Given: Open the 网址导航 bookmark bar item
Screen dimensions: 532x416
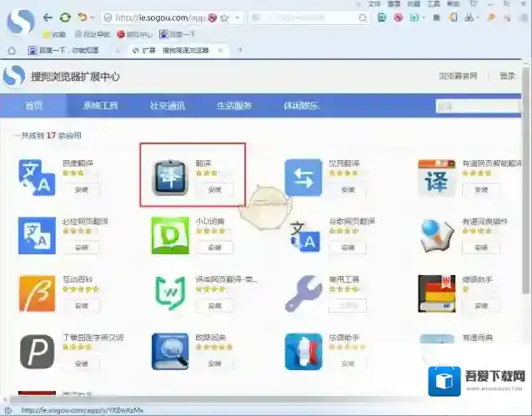Looking at the screenshot, I should click(93, 34).
